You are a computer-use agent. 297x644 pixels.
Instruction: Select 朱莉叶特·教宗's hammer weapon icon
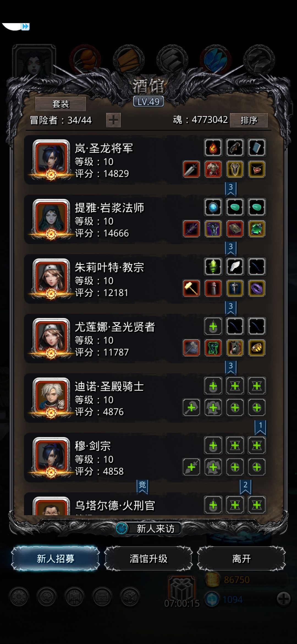point(191,288)
